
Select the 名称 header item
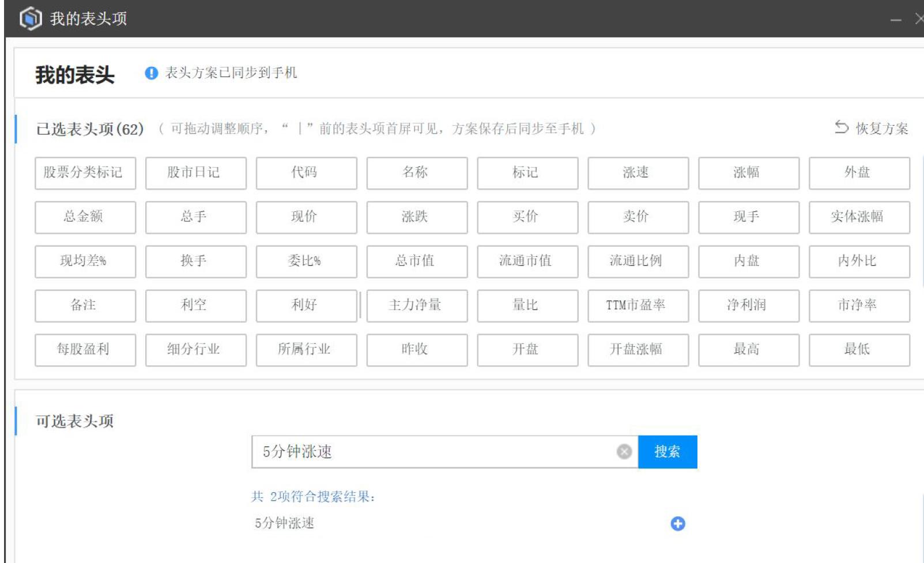tap(417, 173)
